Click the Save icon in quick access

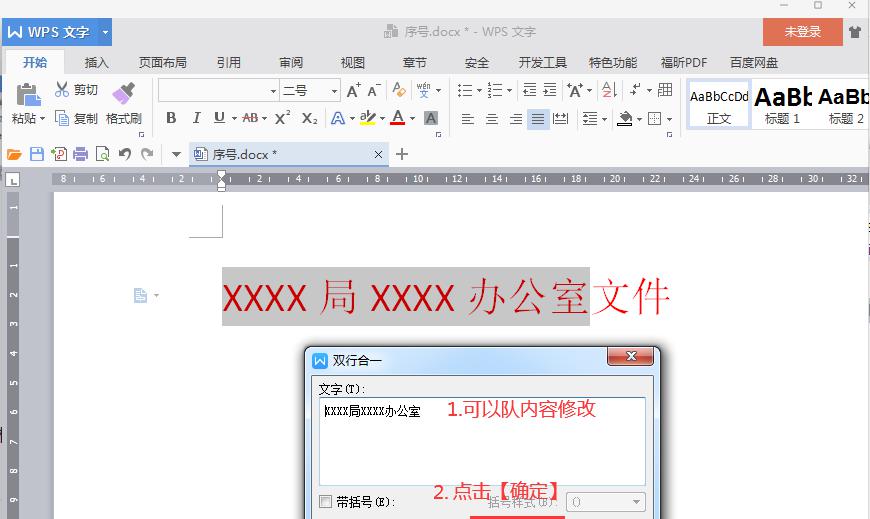click(x=37, y=154)
